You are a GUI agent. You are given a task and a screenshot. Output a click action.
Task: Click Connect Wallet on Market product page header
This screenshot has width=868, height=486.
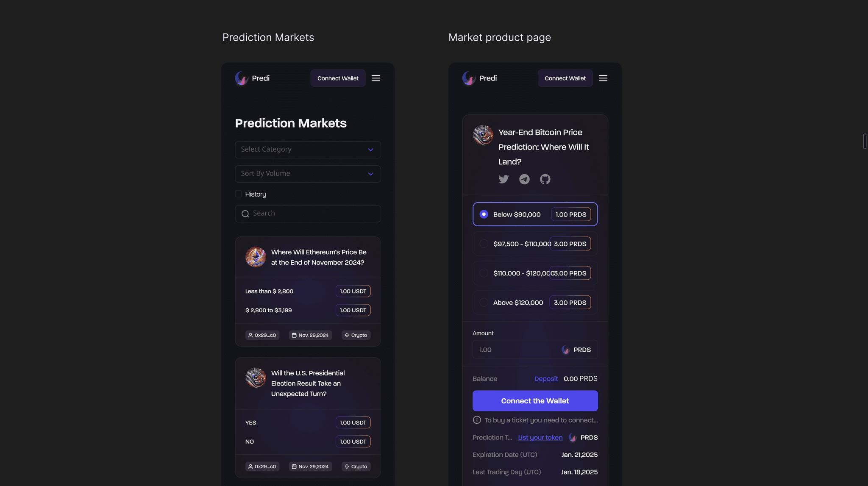pyautogui.click(x=565, y=78)
